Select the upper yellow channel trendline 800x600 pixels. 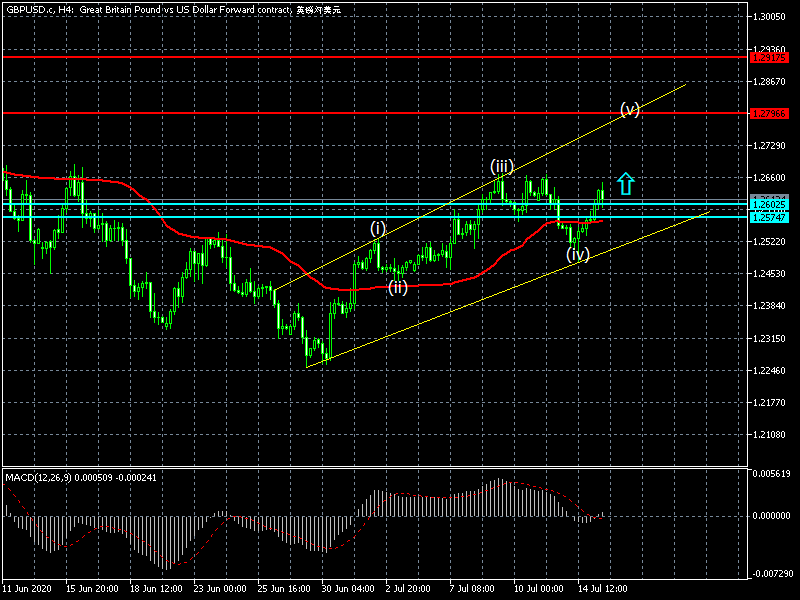pos(480,187)
